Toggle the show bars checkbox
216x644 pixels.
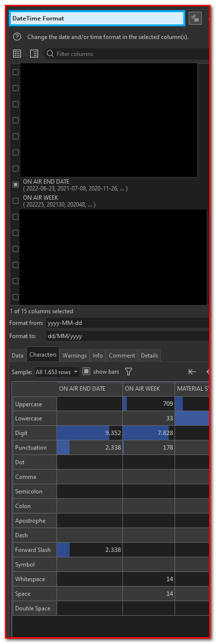pyautogui.click(x=86, y=371)
